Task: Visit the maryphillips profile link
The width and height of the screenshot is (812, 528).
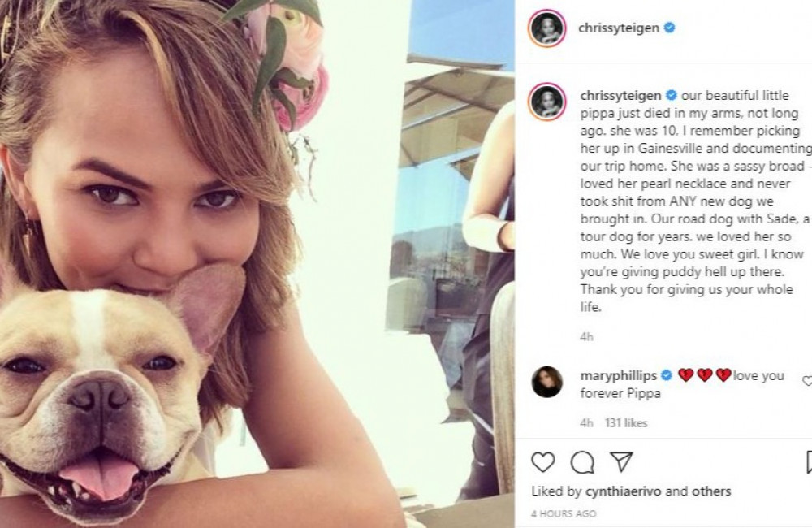Action: tap(618, 375)
